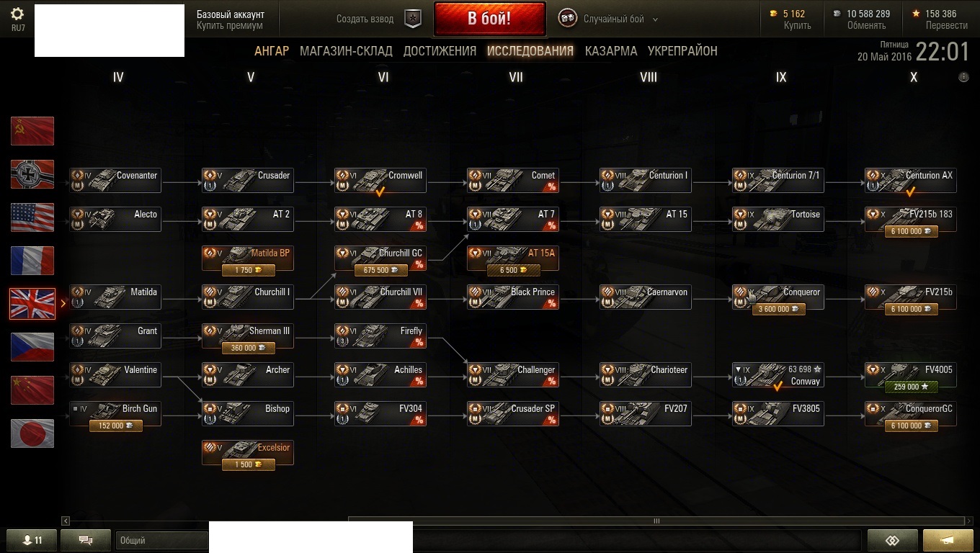This screenshot has height=553, width=980.
Task: Select the Japan nation flag
Action: point(32,433)
